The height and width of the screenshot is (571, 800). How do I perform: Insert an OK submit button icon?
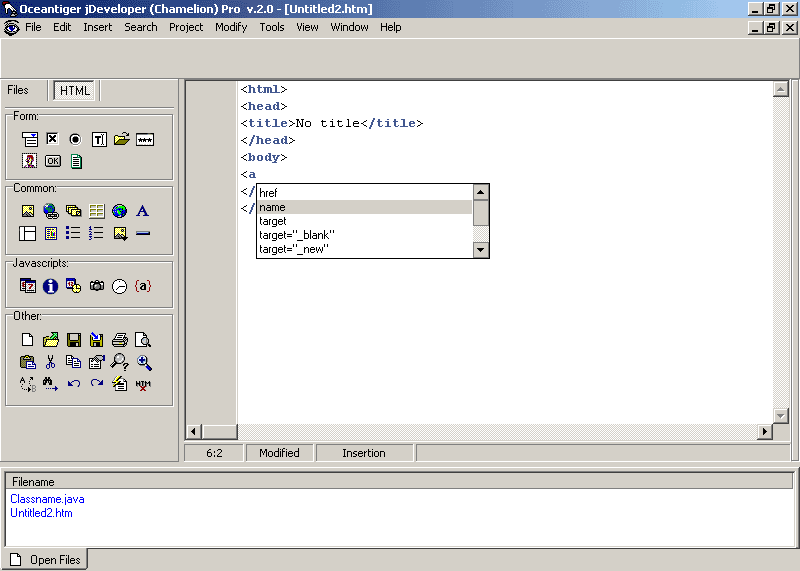point(53,161)
